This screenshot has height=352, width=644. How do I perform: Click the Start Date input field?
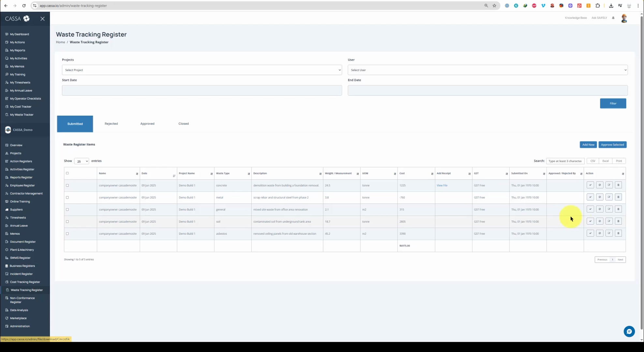pos(202,90)
